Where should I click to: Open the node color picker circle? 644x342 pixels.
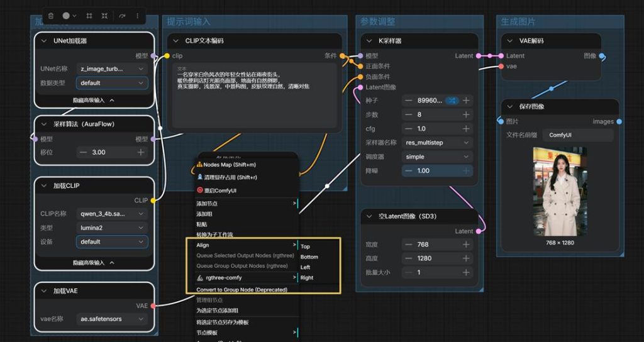69,16
